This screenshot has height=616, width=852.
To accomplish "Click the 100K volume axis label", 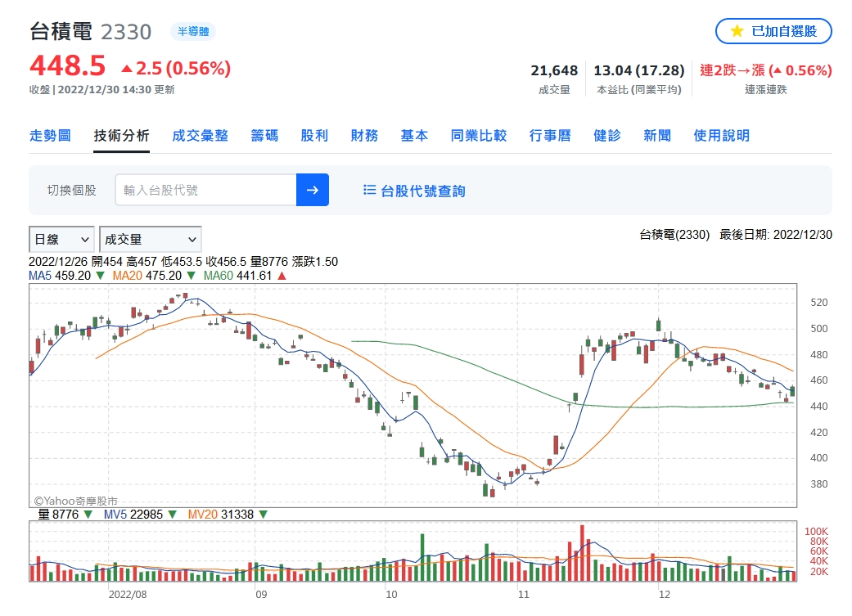I will pyautogui.click(x=816, y=531).
